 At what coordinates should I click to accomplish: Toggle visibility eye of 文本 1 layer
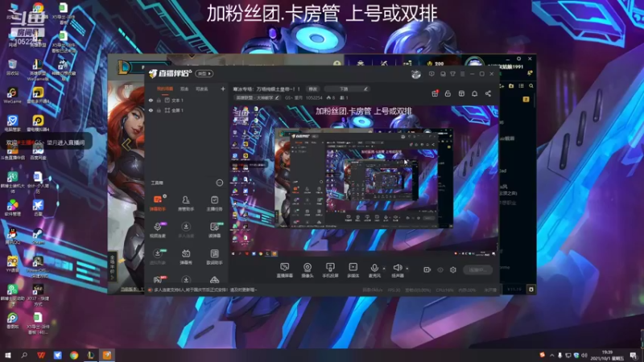point(151,100)
